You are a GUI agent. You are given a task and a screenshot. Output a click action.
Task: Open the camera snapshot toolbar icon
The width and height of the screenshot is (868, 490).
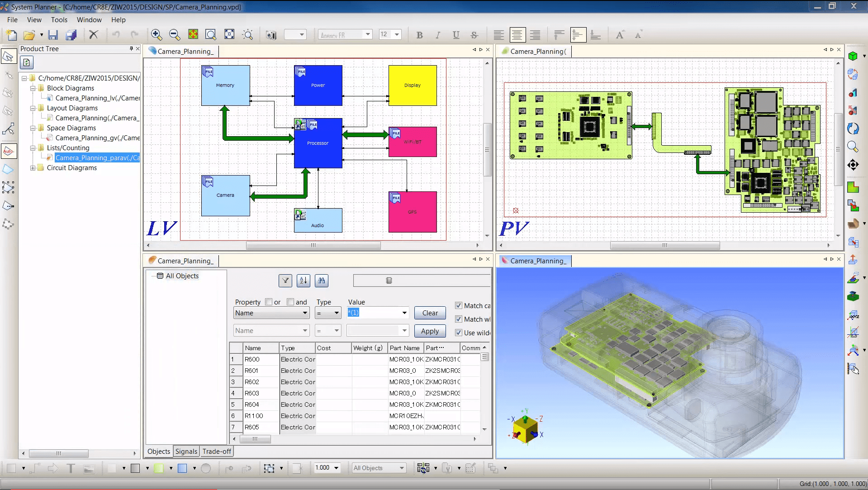click(x=271, y=34)
